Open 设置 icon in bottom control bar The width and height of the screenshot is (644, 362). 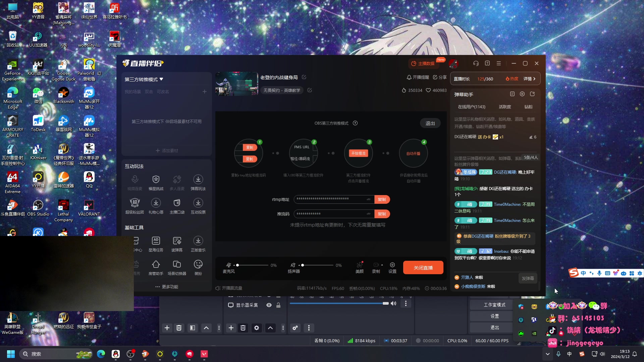pos(392,267)
